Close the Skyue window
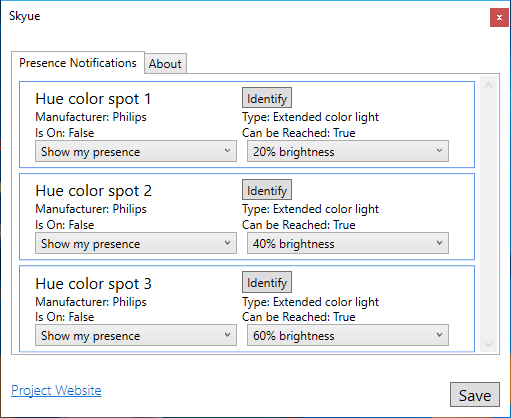Viewport: 511px width, 418px height. point(499,18)
